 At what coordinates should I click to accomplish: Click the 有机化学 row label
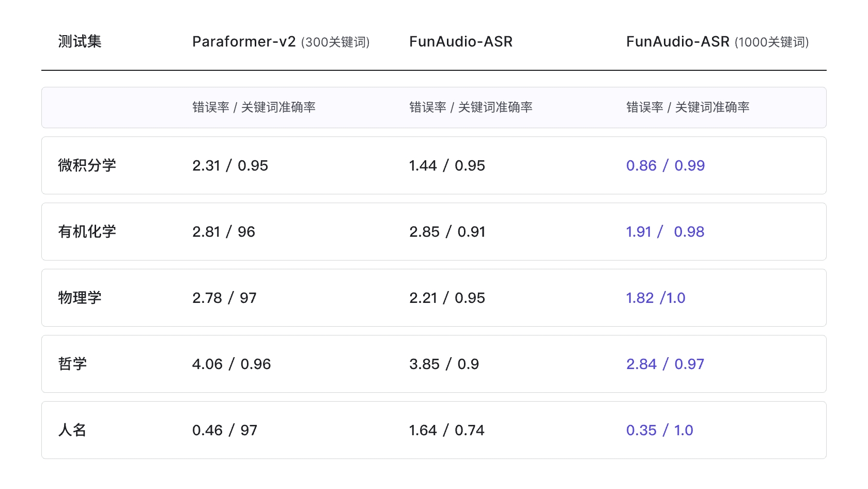pos(87,232)
